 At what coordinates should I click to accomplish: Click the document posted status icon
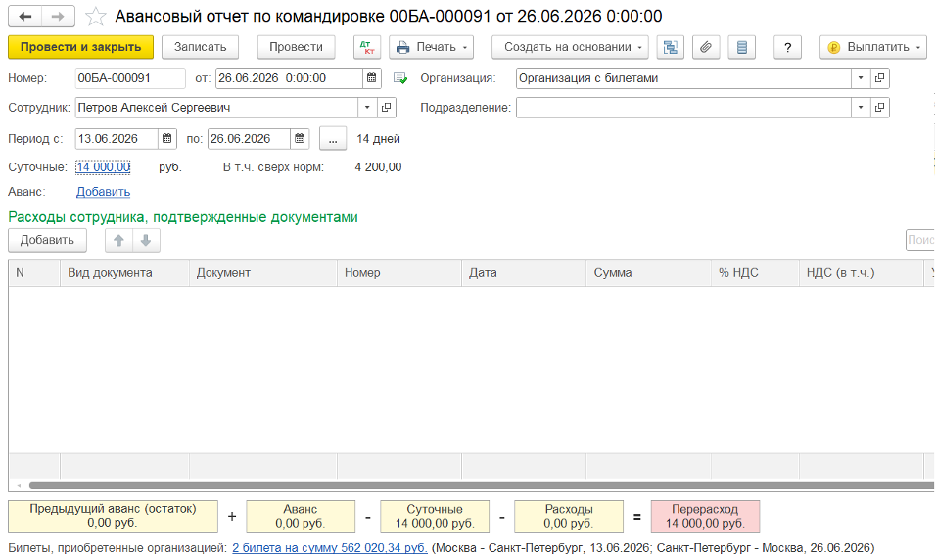(399, 78)
